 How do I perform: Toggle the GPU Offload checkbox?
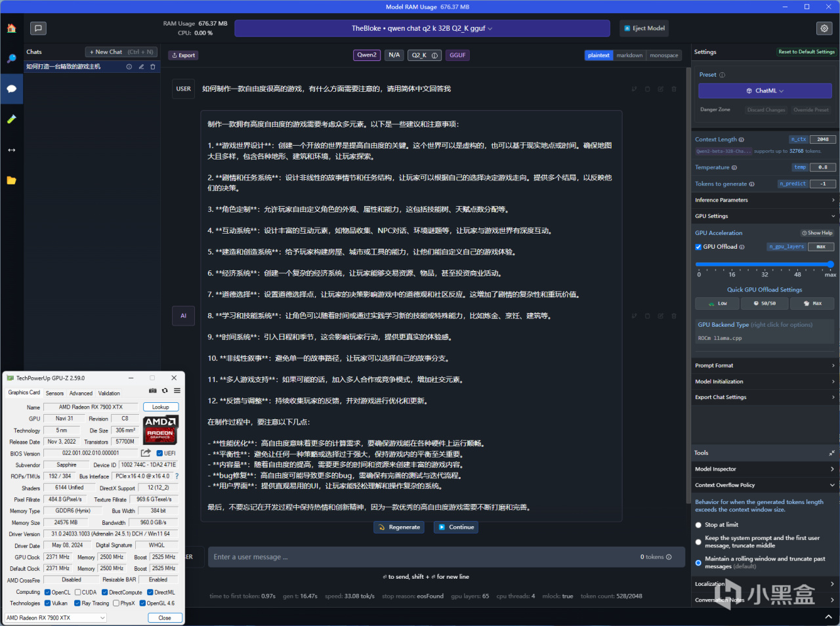pos(698,247)
